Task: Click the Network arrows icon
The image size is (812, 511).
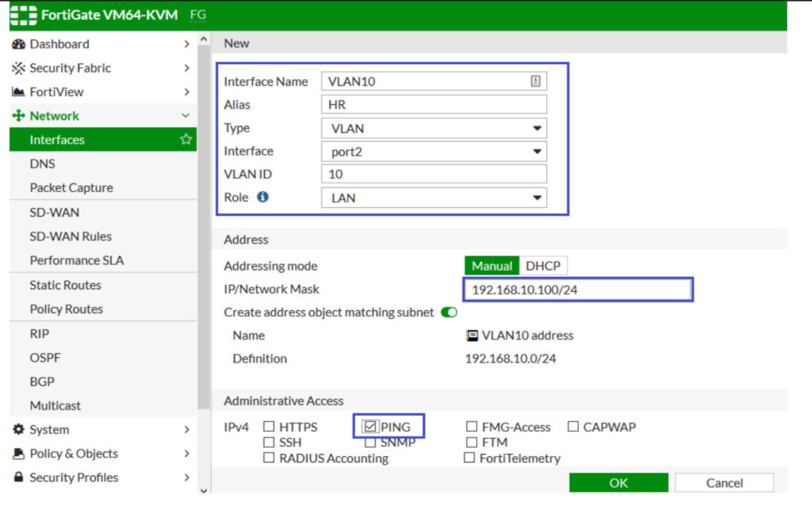Action: (x=19, y=116)
